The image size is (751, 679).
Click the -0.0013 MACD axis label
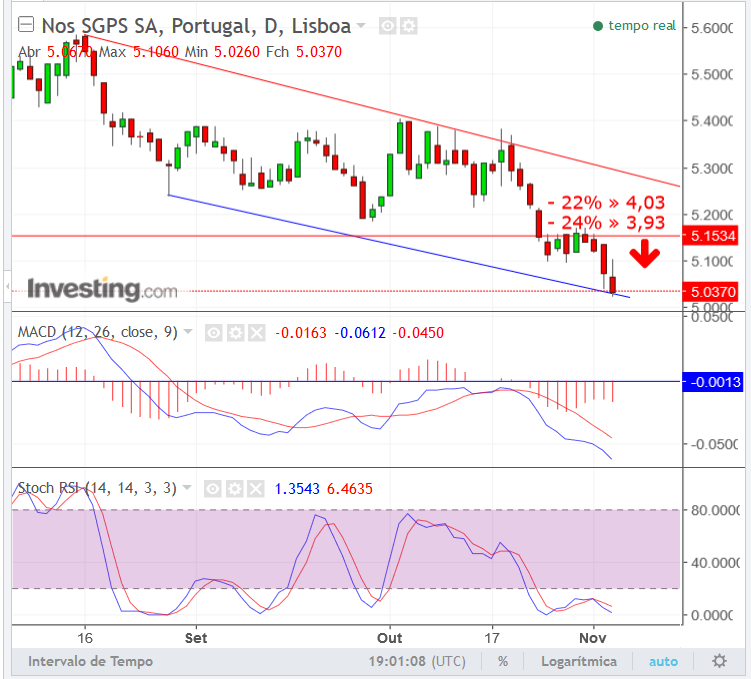(x=712, y=382)
